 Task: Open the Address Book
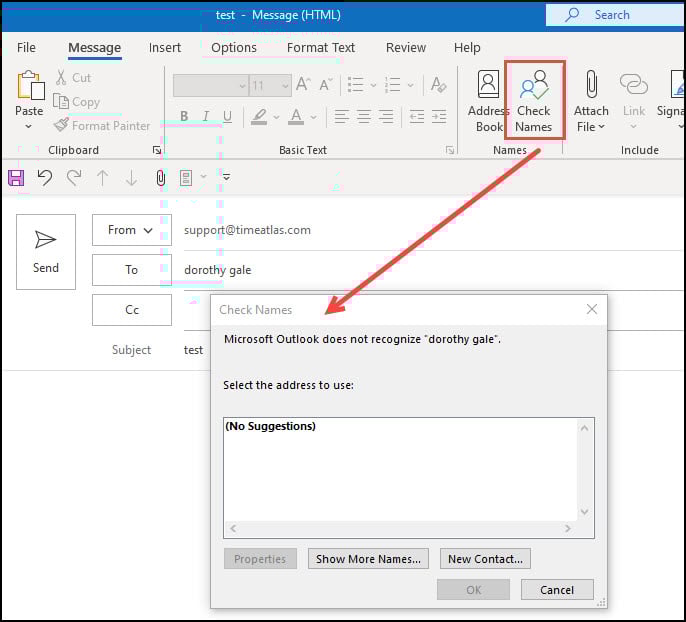[x=488, y=101]
